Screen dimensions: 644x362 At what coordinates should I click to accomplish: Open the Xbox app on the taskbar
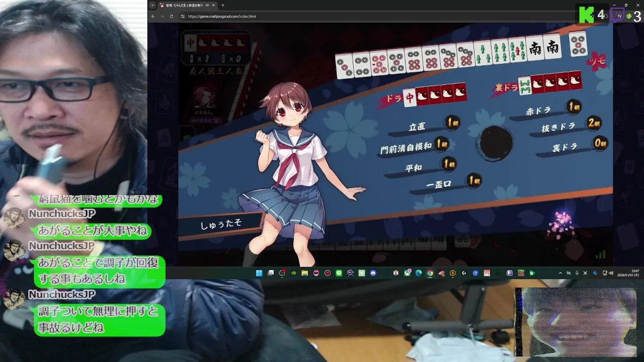pos(407,273)
